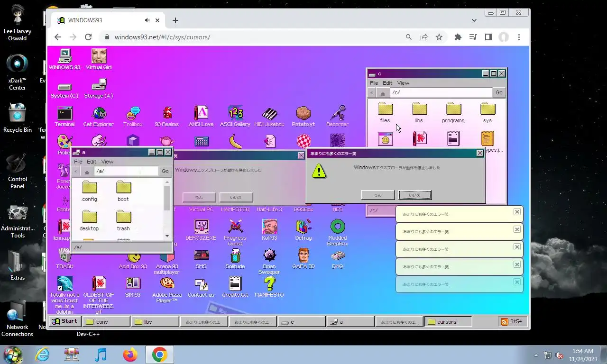The width and height of the screenshot is (607, 364).
Task: Open the 93 Realms icon
Action: [167, 117]
